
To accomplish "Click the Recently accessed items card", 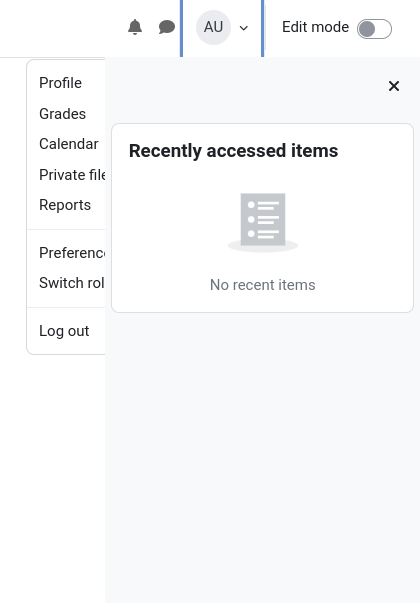I will pyautogui.click(x=263, y=218).
